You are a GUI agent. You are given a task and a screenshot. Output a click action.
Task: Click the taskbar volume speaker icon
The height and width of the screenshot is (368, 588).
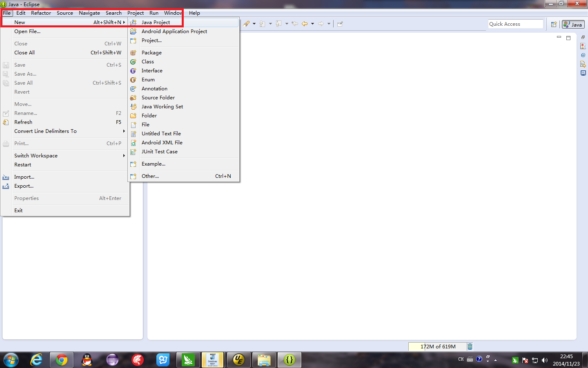544,360
